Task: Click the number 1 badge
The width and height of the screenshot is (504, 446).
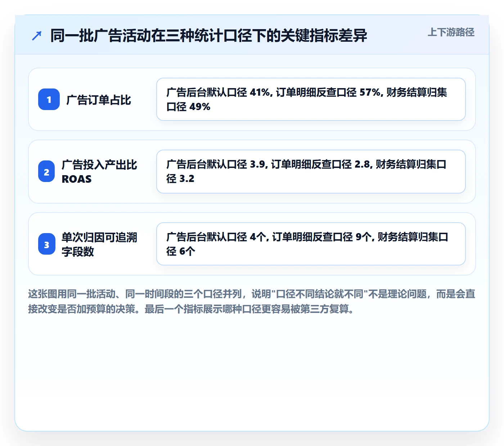Action: click(49, 99)
